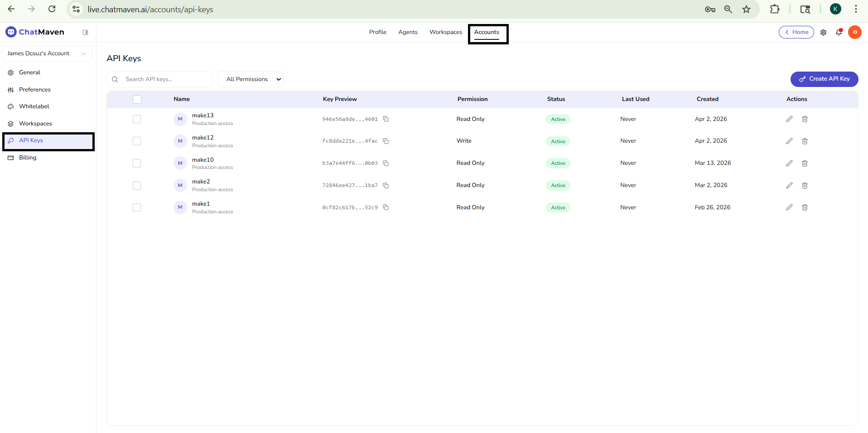This screenshot has width=868, height=433.
Task: Collapse the sidebar panel
Action: click(x=85, y=32)
